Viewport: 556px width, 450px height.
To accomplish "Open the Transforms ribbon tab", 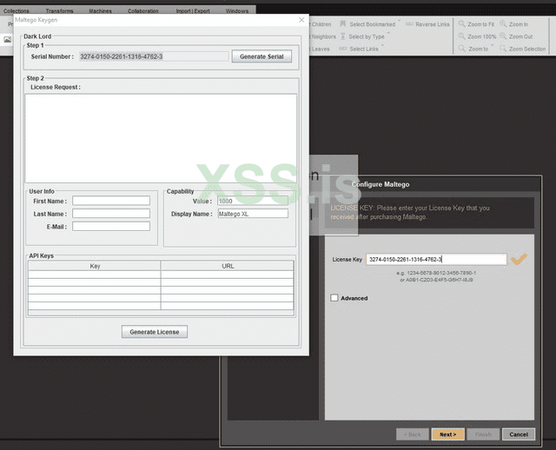I will [x=60, y=11].
